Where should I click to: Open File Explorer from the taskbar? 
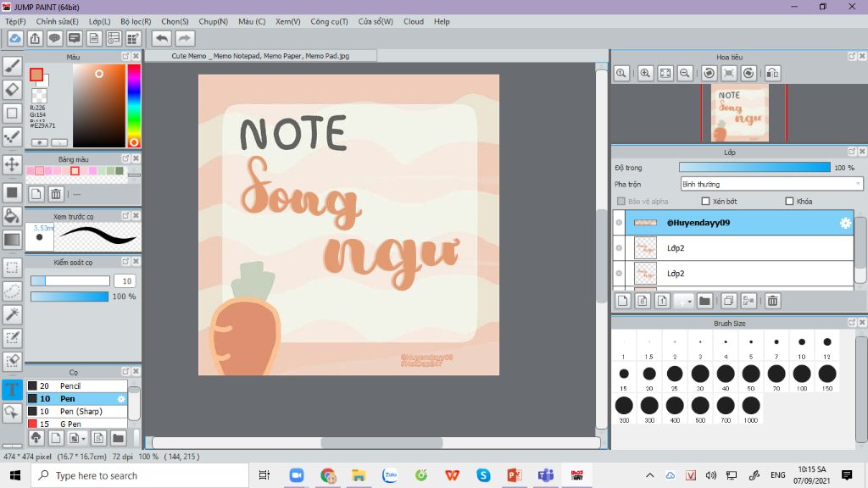pos(359,475)
